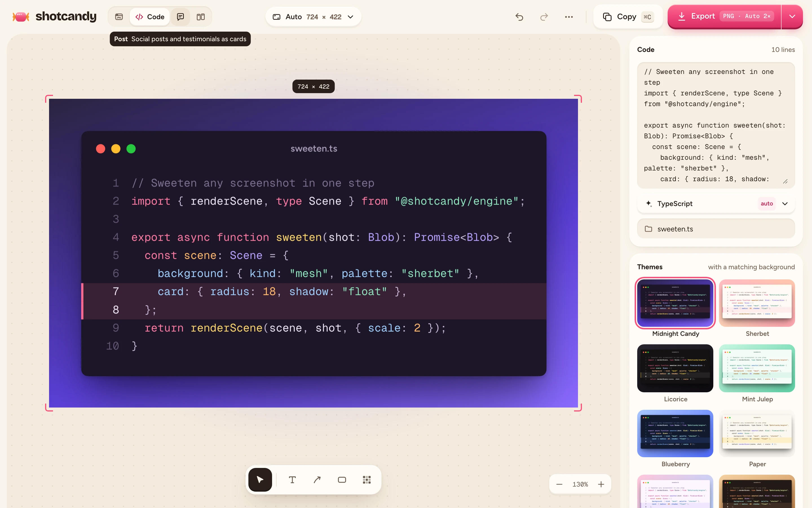
Task: Click into the Code text area
Action: pyautogui.click(x=716, y=125)
